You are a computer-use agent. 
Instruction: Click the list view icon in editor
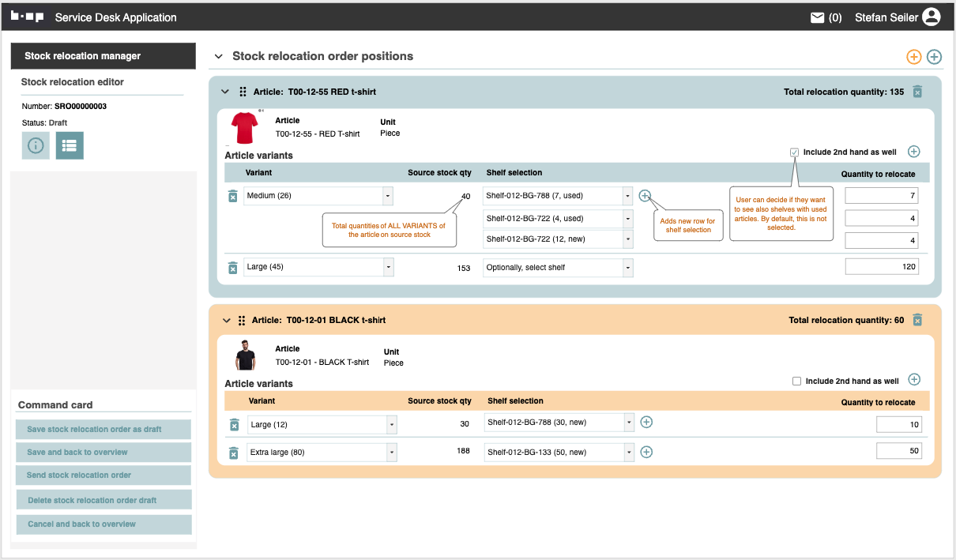tap(70, 145)
